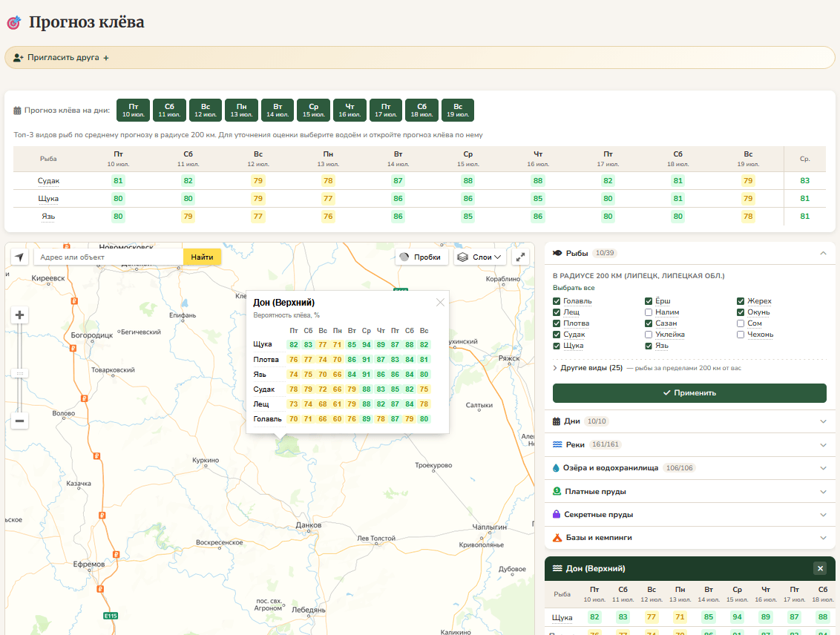Zoom out the map with minus button
The width and height of the screenshot is (840, 635).
19,421
